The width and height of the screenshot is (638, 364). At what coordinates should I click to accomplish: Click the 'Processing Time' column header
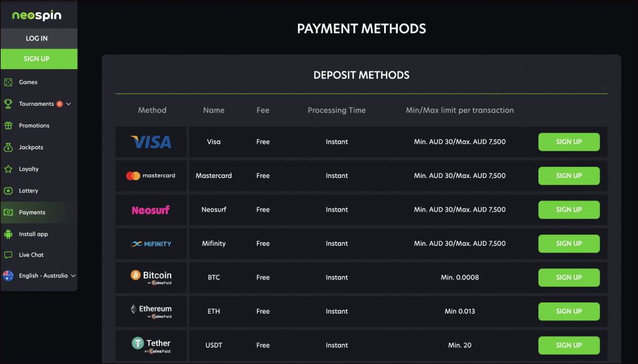[x=337, y=110]
